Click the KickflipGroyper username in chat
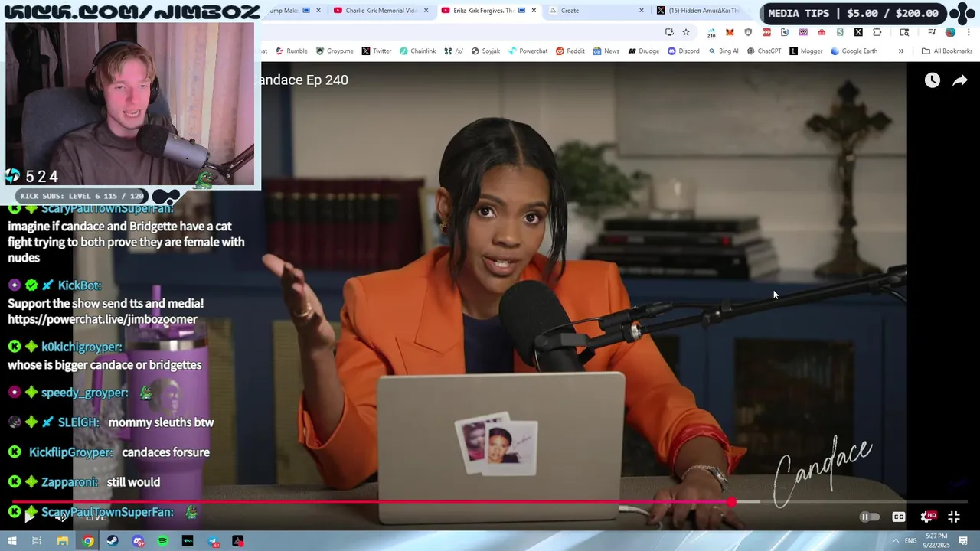Image resolution: width=980 pixels, height=551 pixels. 70,452
